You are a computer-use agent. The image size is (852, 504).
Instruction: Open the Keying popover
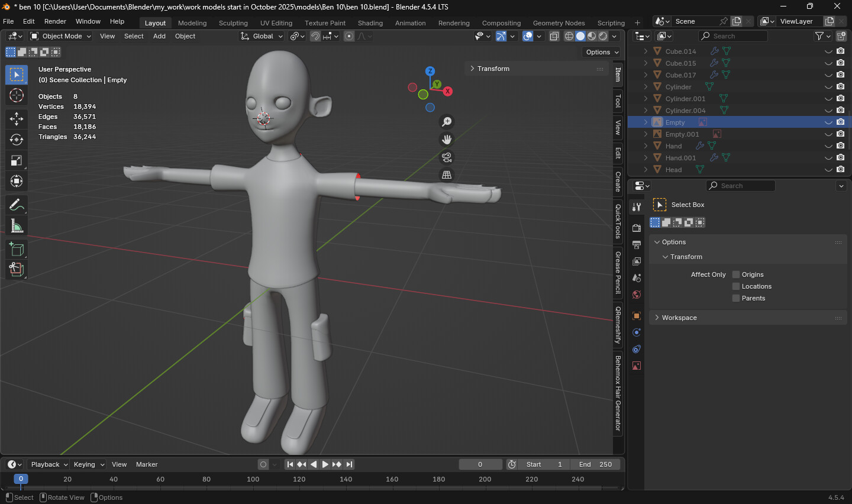[88, 464]
